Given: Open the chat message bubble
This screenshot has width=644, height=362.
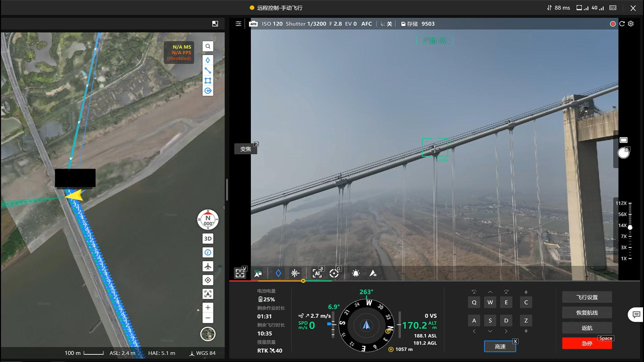Looking at the screenshot, I should [636, 314].
